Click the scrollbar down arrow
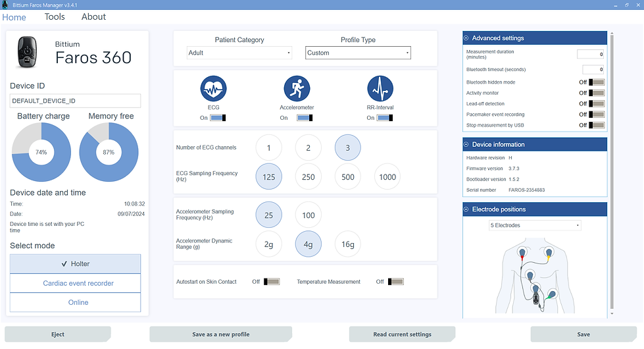The width and height of the screenshot is (644, 349). pos(612,313)
